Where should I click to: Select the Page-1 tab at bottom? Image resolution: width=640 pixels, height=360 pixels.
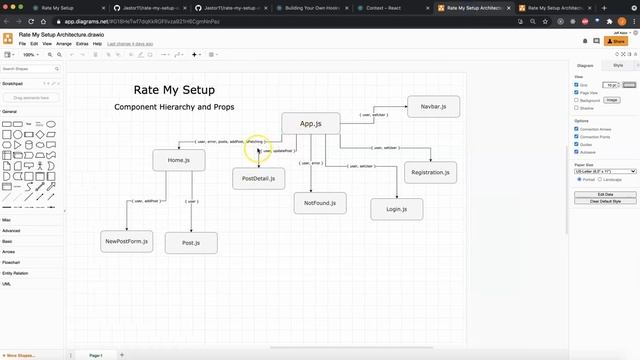(96, 356)
